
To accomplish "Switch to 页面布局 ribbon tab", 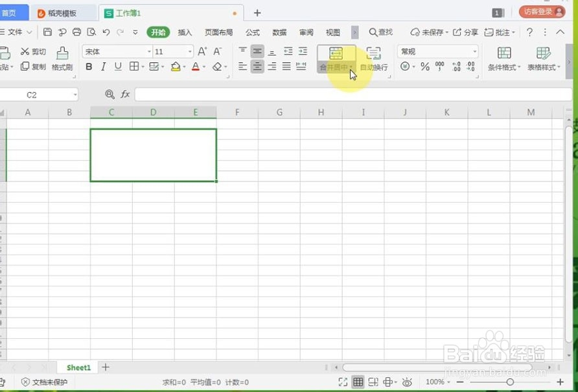I will coord(218,32).
